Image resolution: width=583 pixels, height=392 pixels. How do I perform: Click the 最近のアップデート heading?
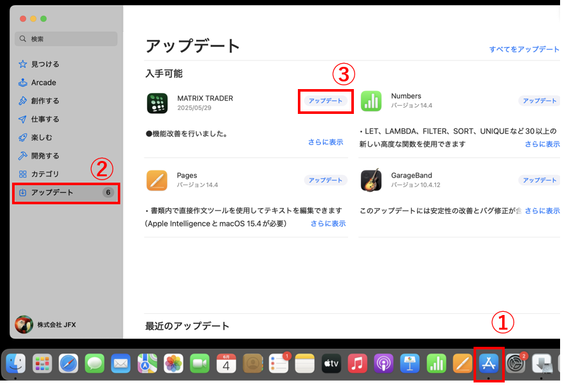[x=187, y=326]
